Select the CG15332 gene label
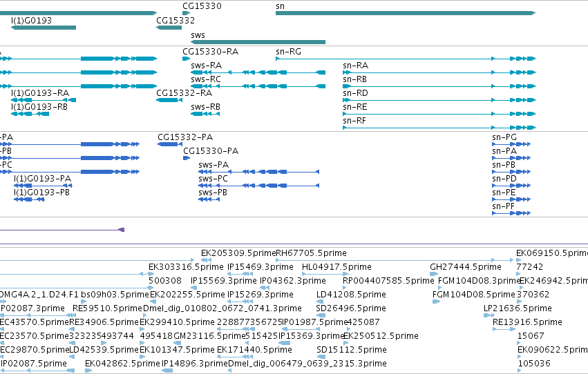The image size is (588, 374). pyautogui.click(x=176, y=21)
